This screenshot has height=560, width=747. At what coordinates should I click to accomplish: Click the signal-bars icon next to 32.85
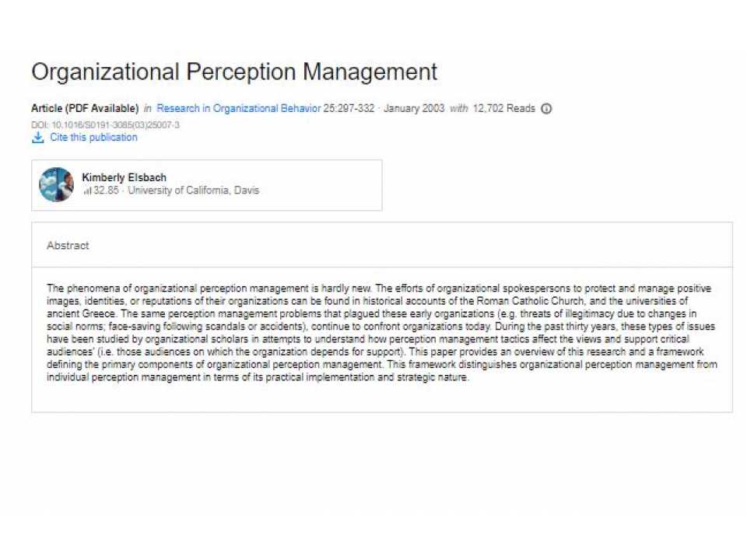pos(88,190)
